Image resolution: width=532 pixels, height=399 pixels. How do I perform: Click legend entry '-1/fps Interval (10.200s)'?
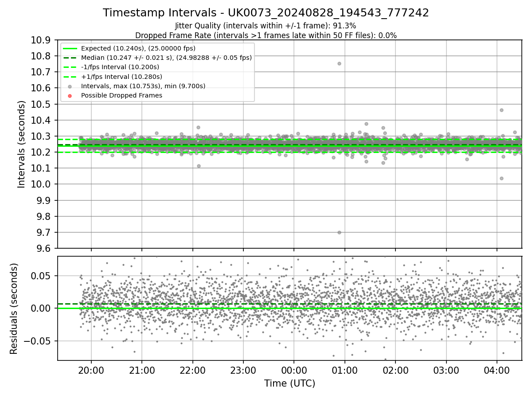pos(120,67)
